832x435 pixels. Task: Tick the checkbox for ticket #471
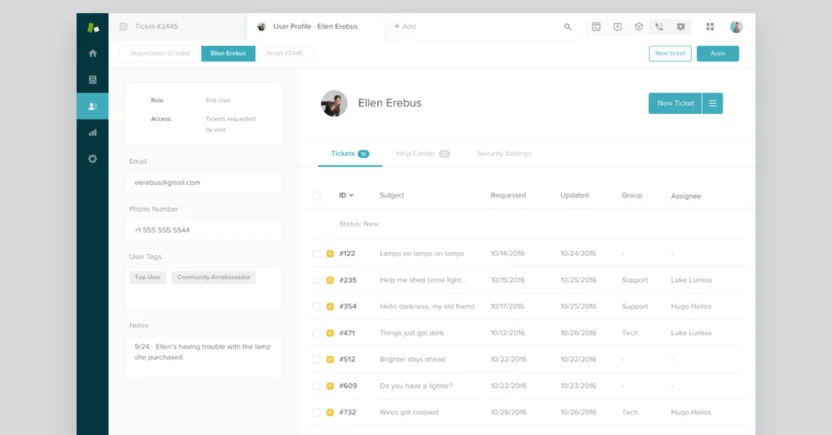coord(317,333)
